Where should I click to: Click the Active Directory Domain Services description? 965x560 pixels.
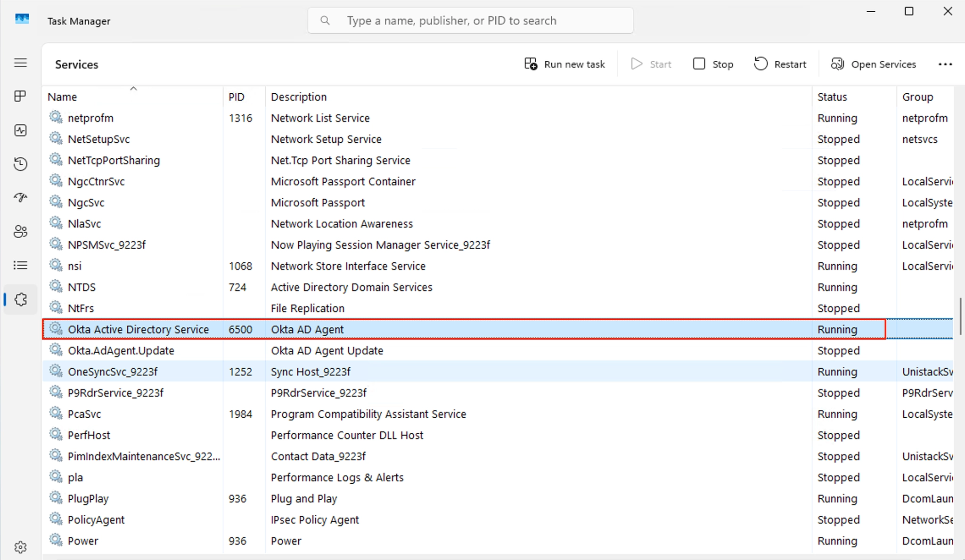click(x=352, y=287)
